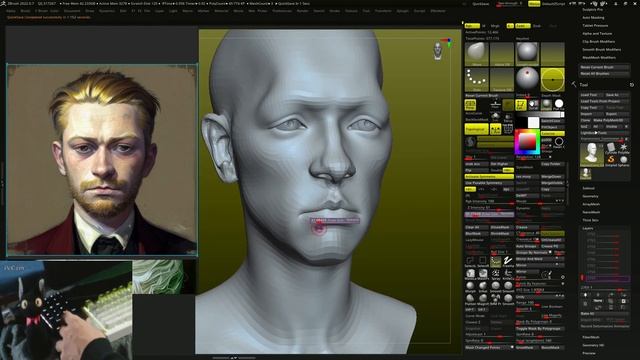This screenshot has height=360, width=640.
Task: Open the Transform menu
Action: 383,11
